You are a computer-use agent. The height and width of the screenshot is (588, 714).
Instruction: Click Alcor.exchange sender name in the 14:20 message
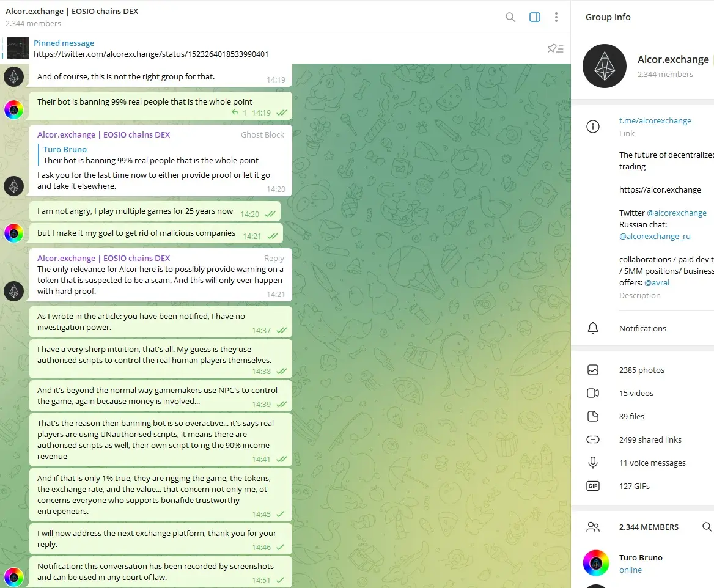[103, 135]
